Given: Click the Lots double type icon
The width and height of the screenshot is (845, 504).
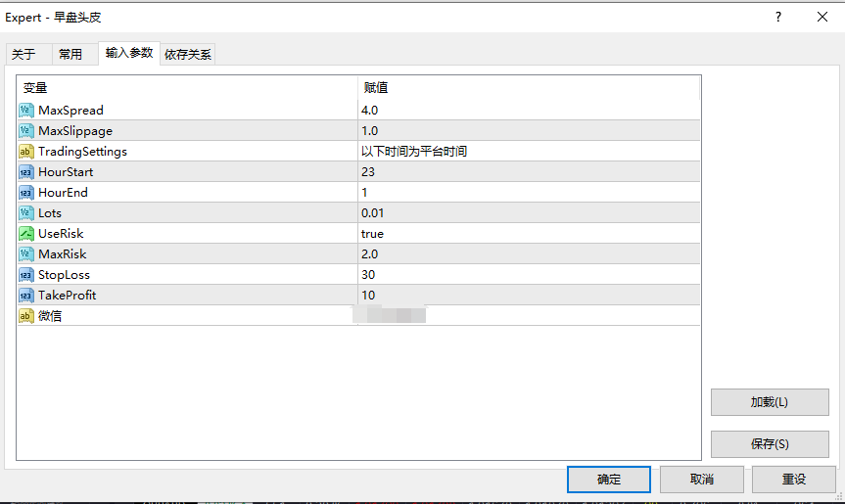Looking at the screenshot, I should click(x=26, y=213).
